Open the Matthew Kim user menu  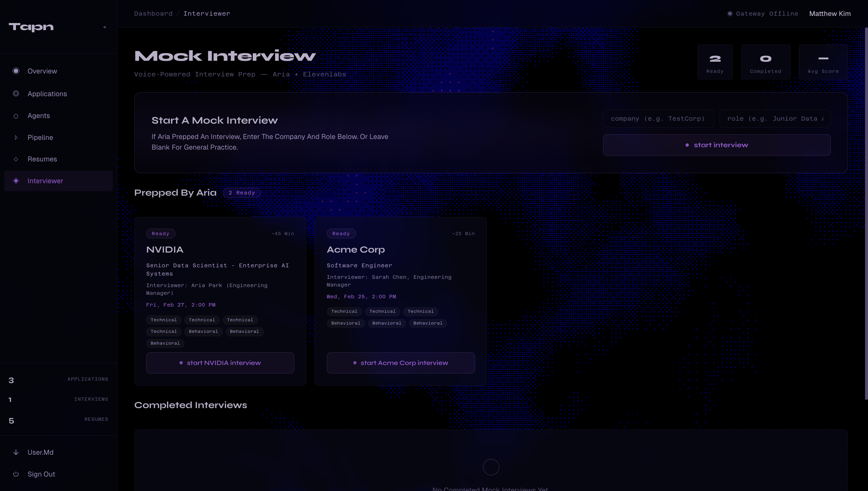pos(830,14)
